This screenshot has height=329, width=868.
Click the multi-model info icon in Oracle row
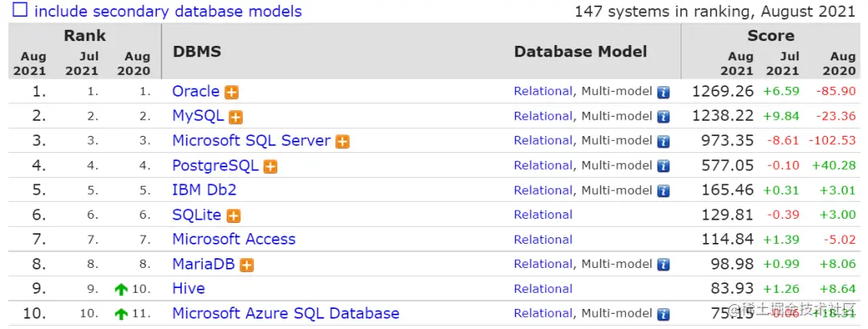tap(663, 93)
